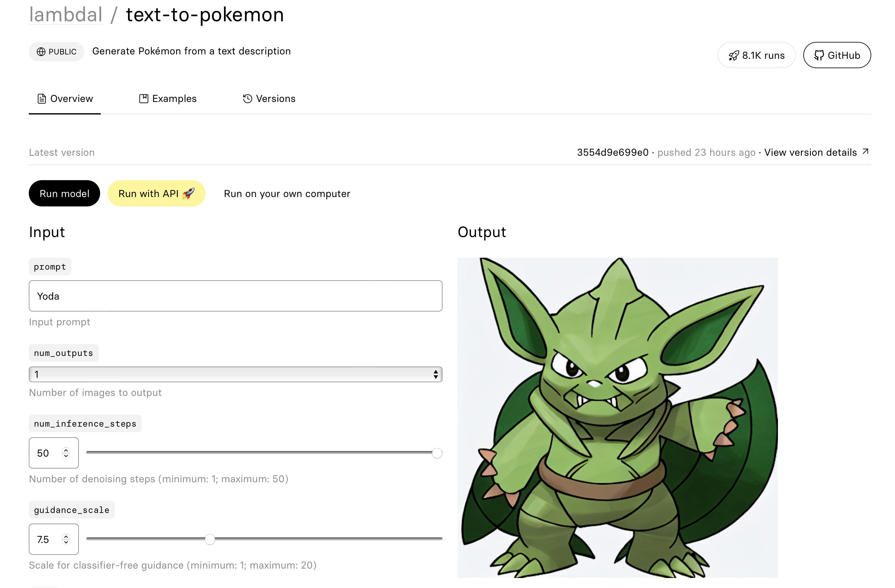Click the 8.1K runs badge

[x=756, y=55]
